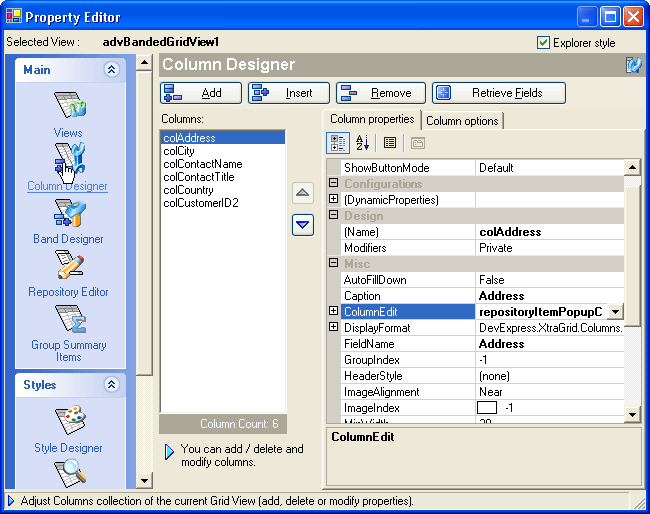Click the GroupIndex property row
This screenshot has height=514, width=650.
[483, 360]
